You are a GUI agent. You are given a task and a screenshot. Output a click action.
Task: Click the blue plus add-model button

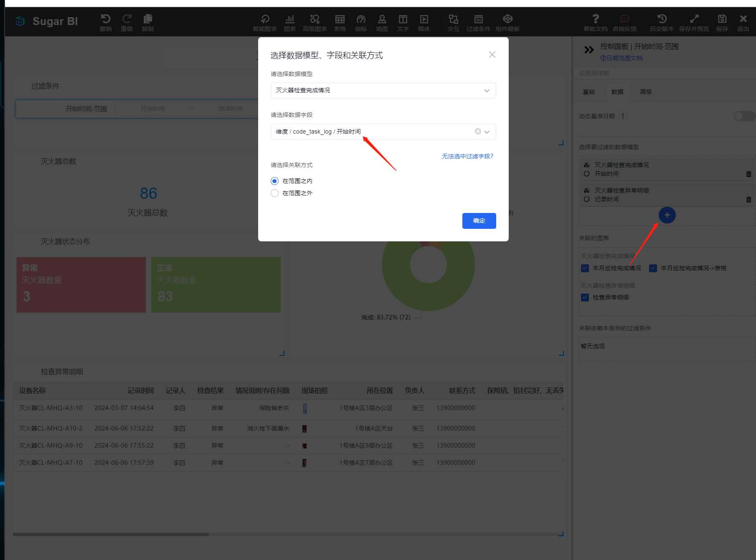tap(667, 215)
